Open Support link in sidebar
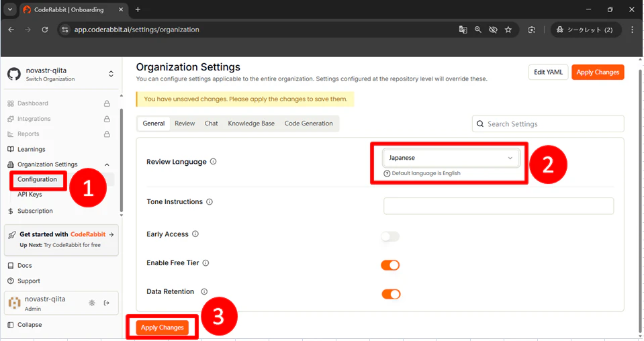 pyautogui.click(x=28, y=281)
